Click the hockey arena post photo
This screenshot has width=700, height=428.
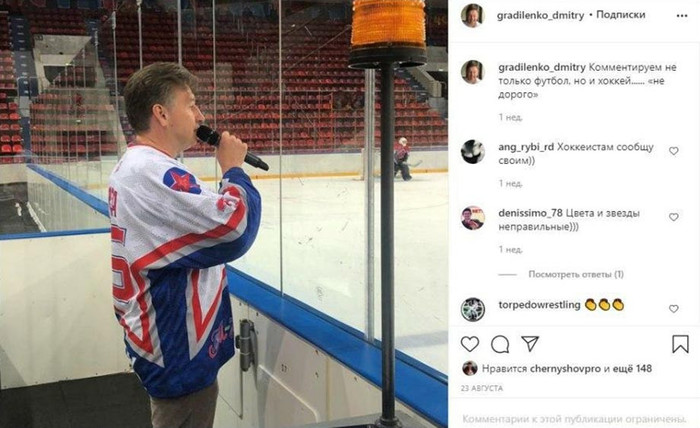[224, 214]
